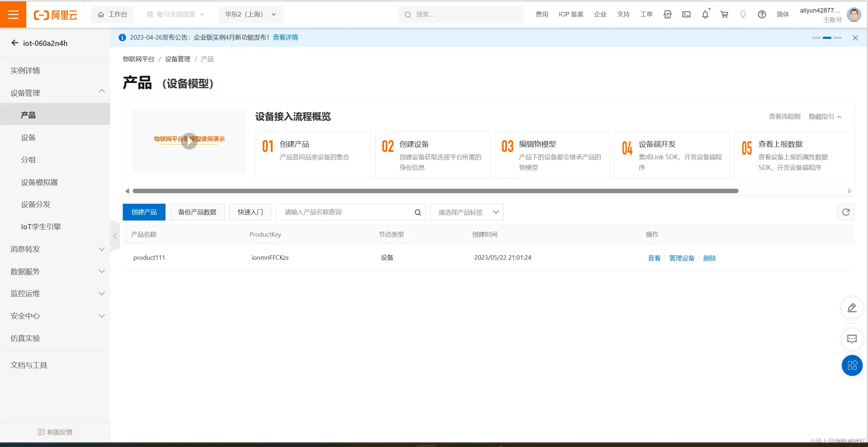This screenshot has height=447, width=868.
Task: Open the mobile APP download icon
Action: [x=668, y=14]
